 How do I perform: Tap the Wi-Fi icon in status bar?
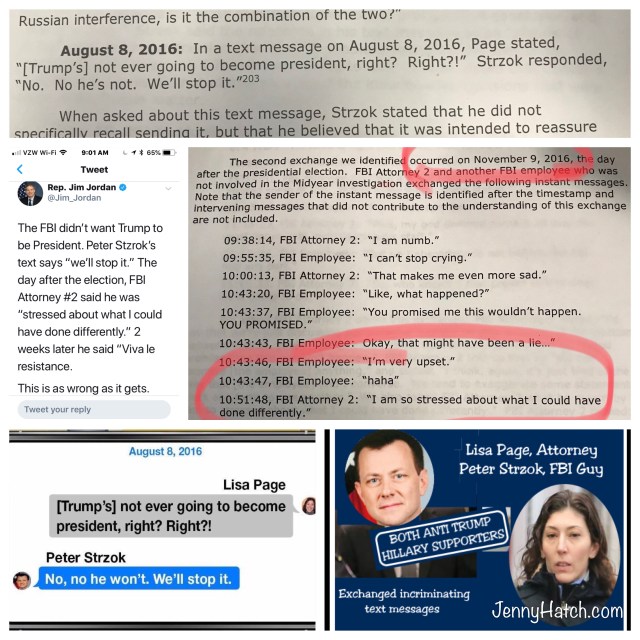point(63,152)
